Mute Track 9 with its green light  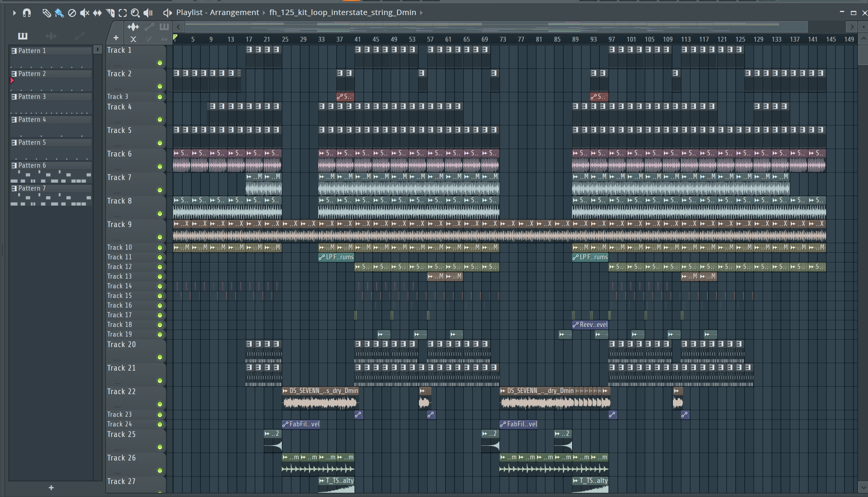(160, 237)
